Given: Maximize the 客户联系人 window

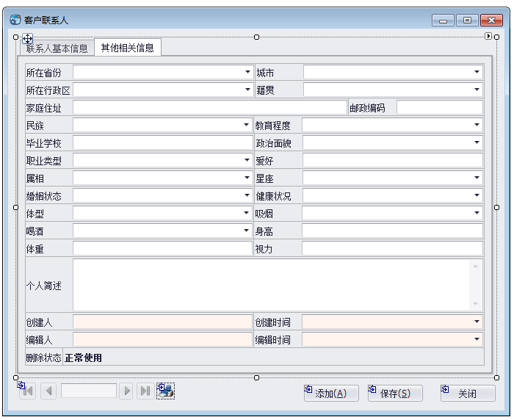Looking at the screenshot, I should (467, 21).
